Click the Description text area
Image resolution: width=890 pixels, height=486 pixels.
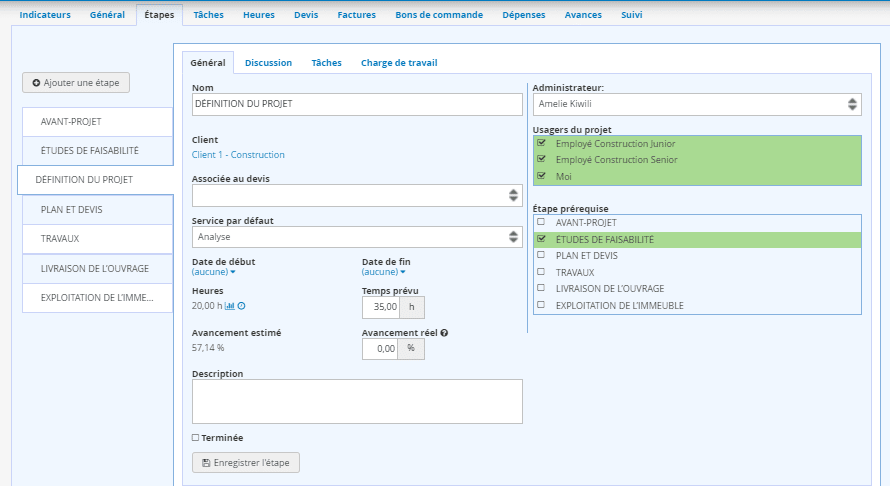[x=357, y=401]
